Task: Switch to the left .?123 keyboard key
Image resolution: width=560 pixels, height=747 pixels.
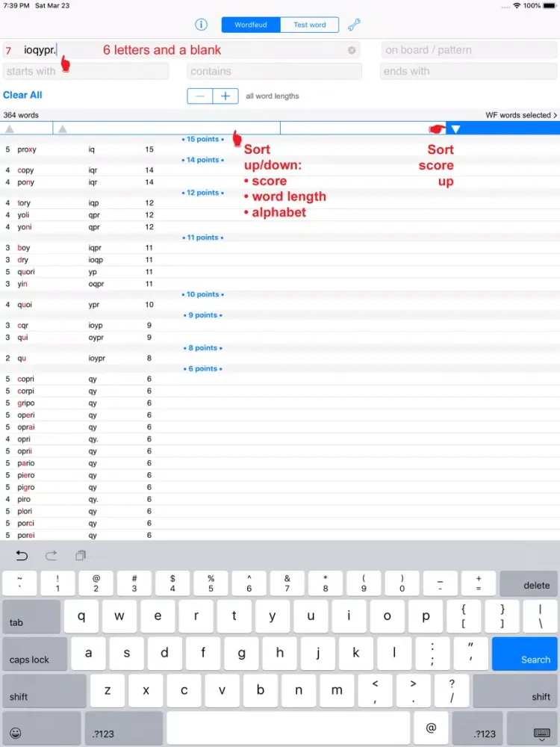Action: tap(124, 728)
